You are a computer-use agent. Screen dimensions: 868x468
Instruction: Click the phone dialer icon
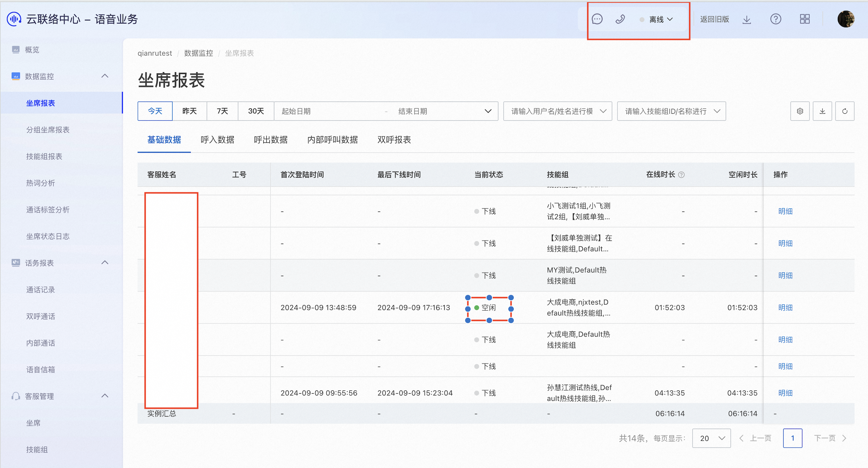620,19
